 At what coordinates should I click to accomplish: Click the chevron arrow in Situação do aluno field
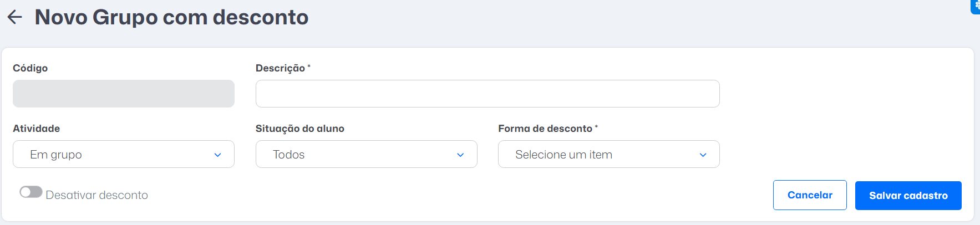pyautogui.click(x=460, y=155)
